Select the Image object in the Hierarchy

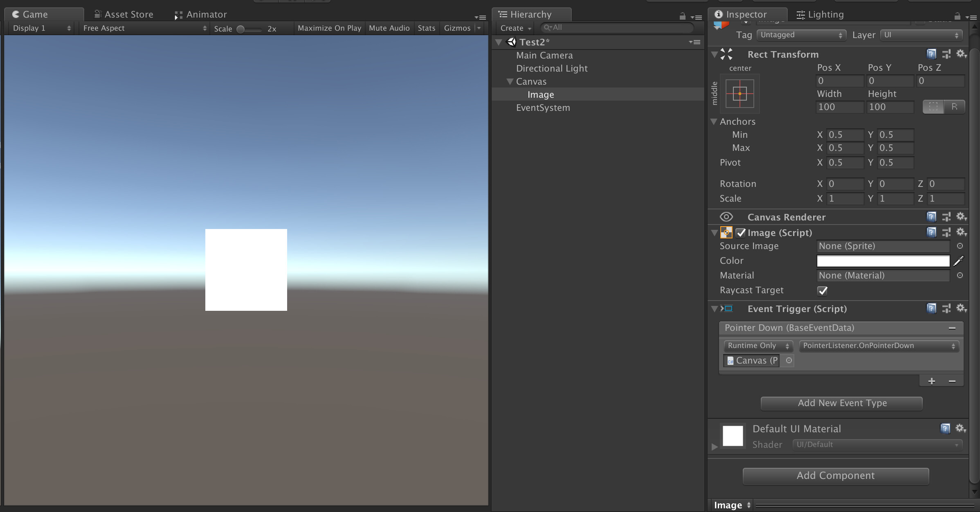pos(541,94)
